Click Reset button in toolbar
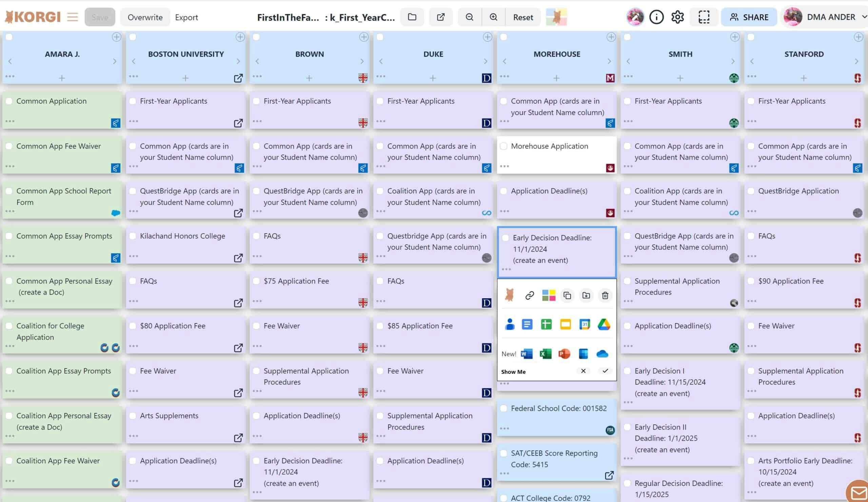The width and height of the screenshot is (868, 502). [523, 17]
